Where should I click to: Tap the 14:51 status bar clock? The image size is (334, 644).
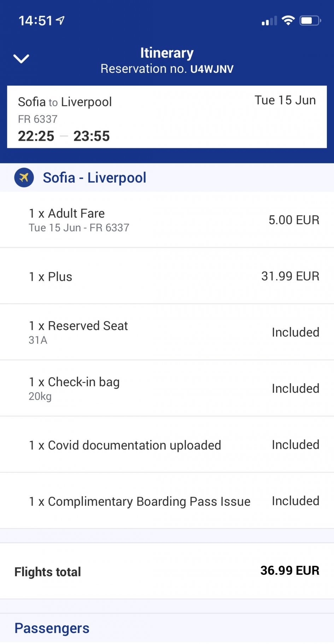[35, 21]
